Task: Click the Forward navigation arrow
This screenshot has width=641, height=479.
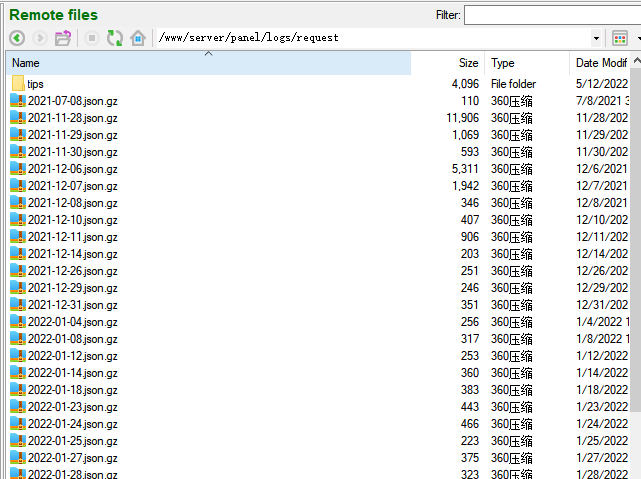Action: coord(40,38)
